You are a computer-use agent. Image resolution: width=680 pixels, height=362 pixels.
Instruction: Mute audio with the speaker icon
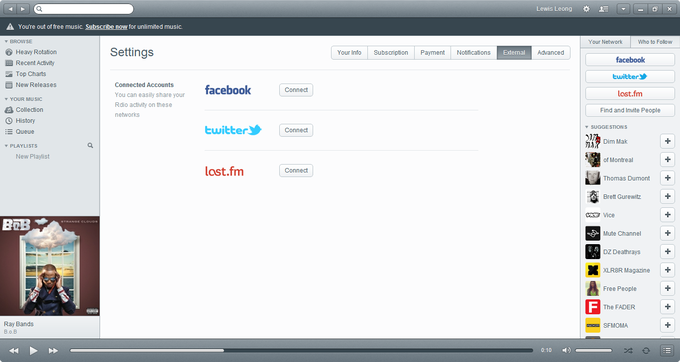tap(566, 350)
